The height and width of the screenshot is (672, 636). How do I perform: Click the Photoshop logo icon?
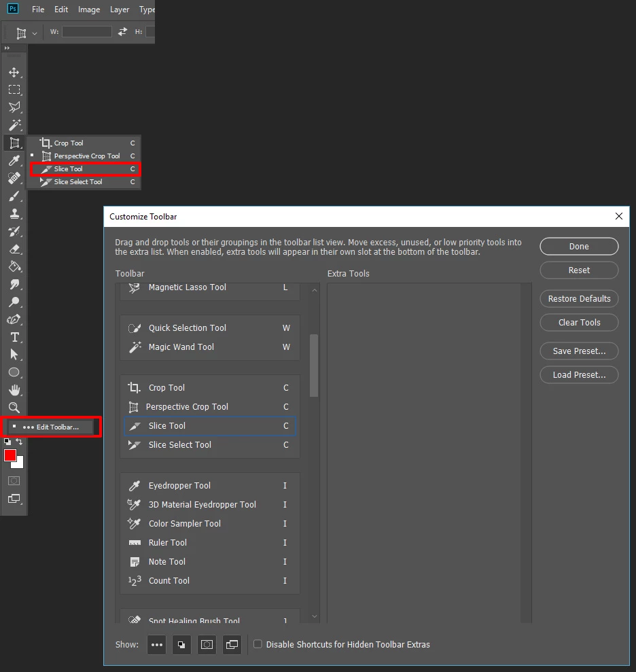(13, 9)
